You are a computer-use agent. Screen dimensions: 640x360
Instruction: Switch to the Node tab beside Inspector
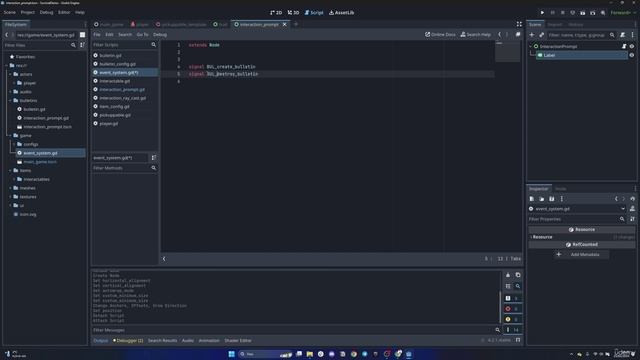click(x=560, y=189)
